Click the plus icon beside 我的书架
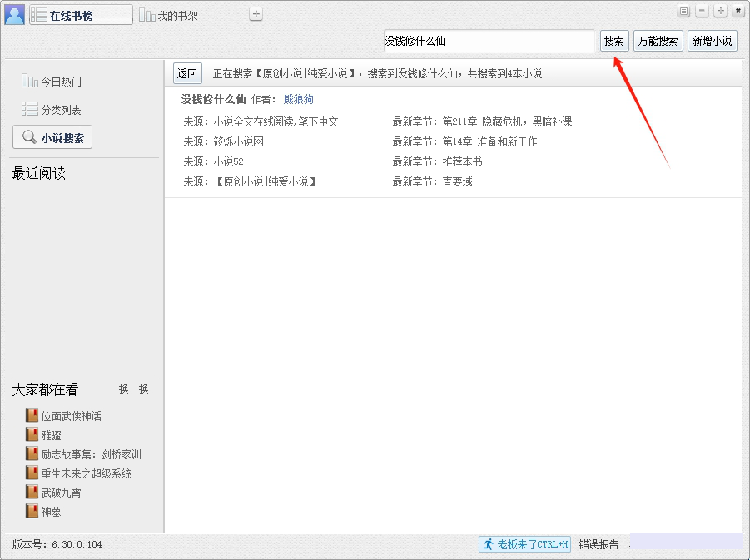The image size is (750, 560). coord(256,14)
